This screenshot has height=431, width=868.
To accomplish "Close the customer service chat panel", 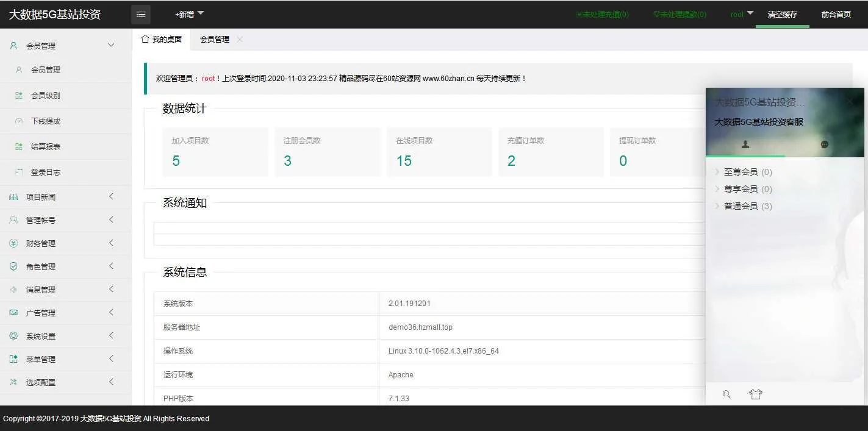I will [850, 102].
